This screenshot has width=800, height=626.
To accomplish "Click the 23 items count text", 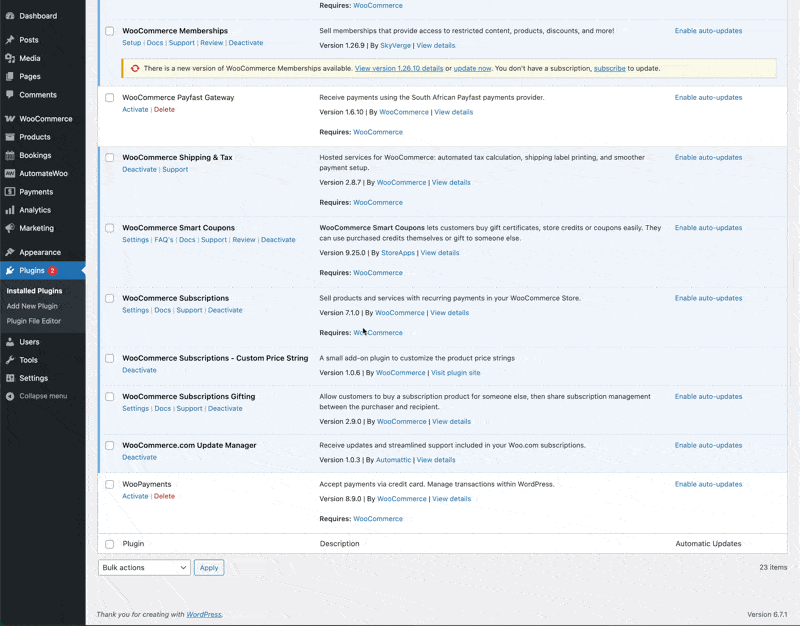I will (773, 567).
